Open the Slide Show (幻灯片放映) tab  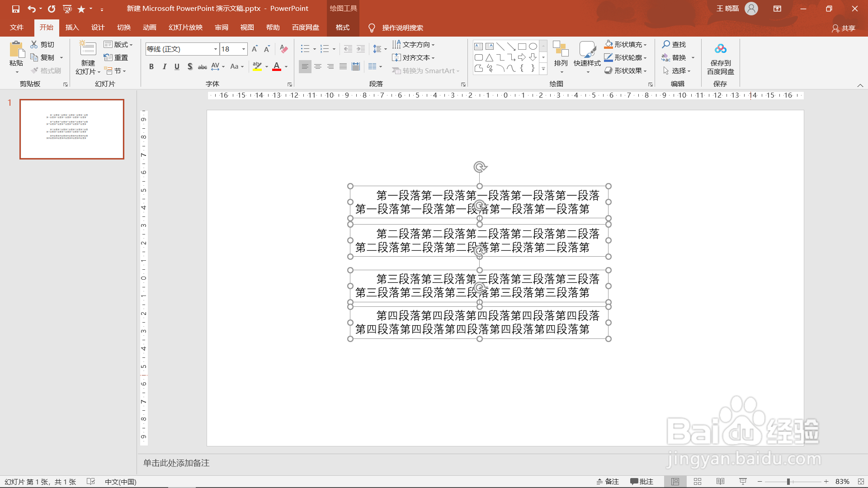[x=185, y=28]
